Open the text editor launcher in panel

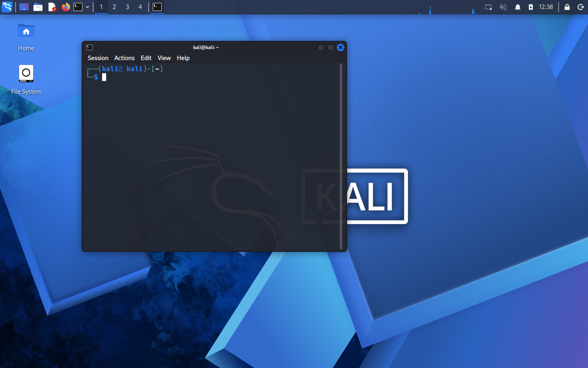tap(52, 7)
